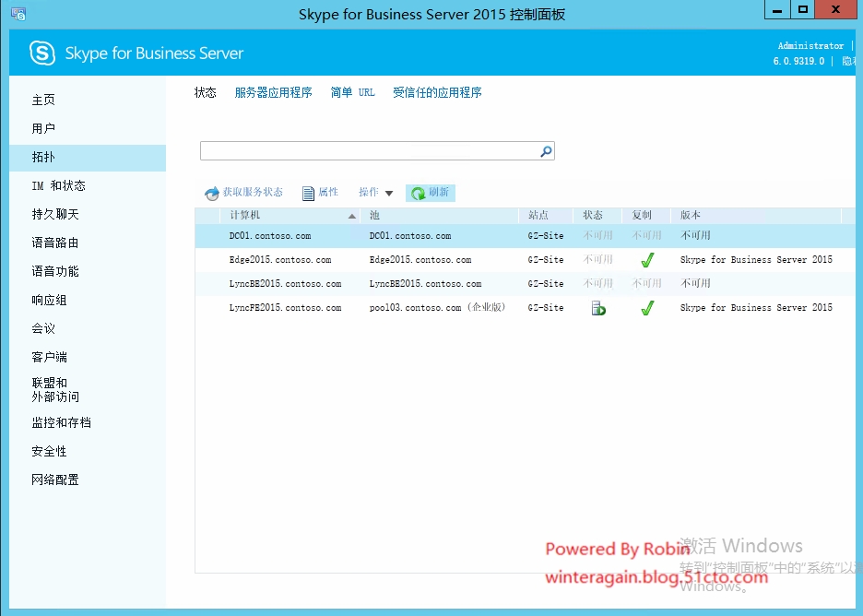Click the 属性 button label

(x=328, y=192)
